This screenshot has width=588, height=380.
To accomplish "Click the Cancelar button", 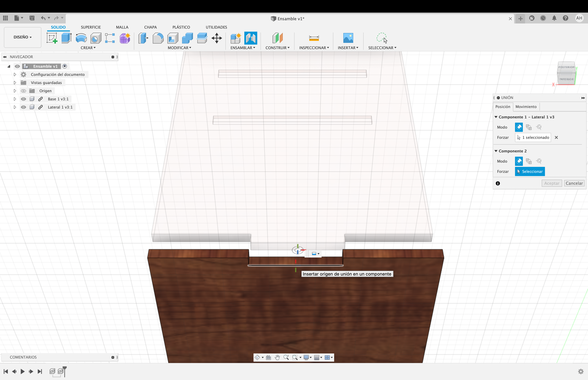I will [x=574, y=183].
